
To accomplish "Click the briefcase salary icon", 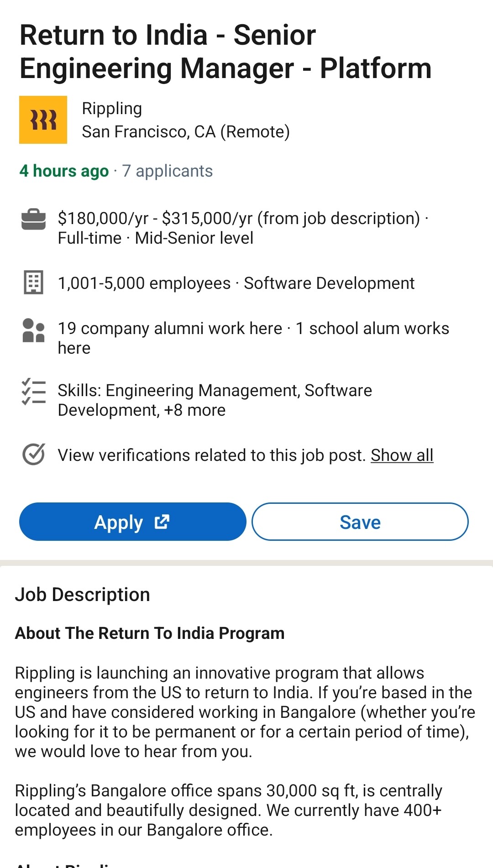I will coord(33,219).
